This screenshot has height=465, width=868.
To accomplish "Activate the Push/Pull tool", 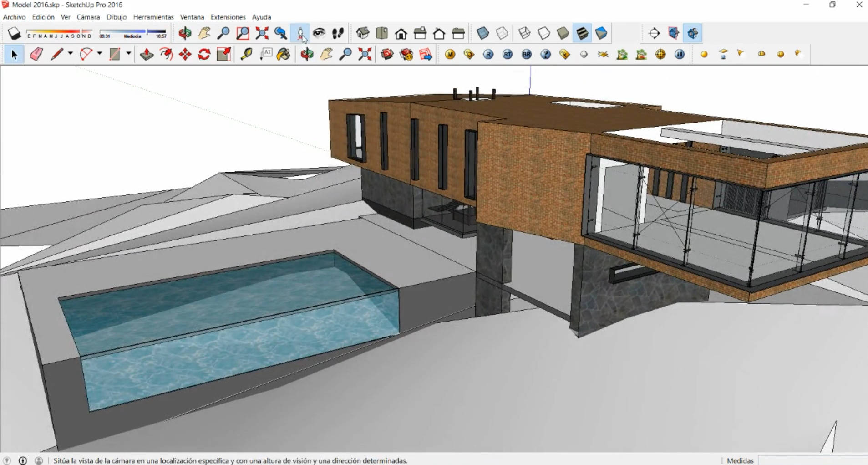I will point(147,54).
